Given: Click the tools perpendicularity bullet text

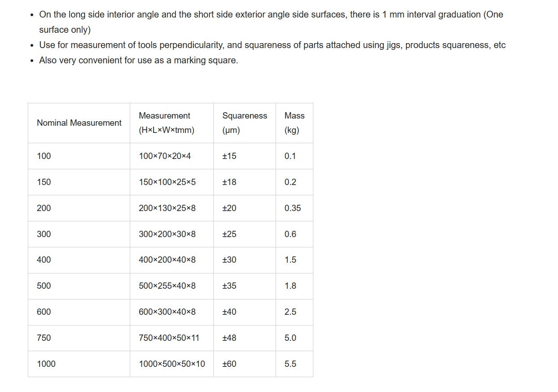Looking at the screenshot, I should (272, 45).
